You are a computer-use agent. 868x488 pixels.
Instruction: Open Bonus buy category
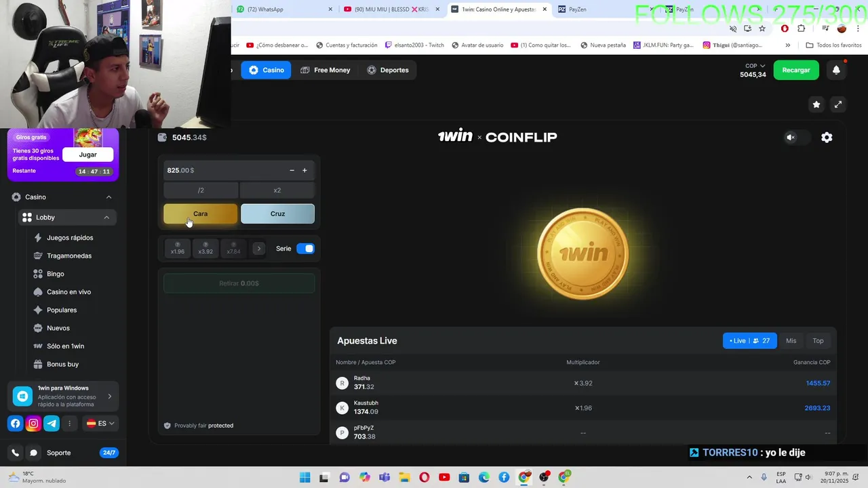(x=62, y=365)
